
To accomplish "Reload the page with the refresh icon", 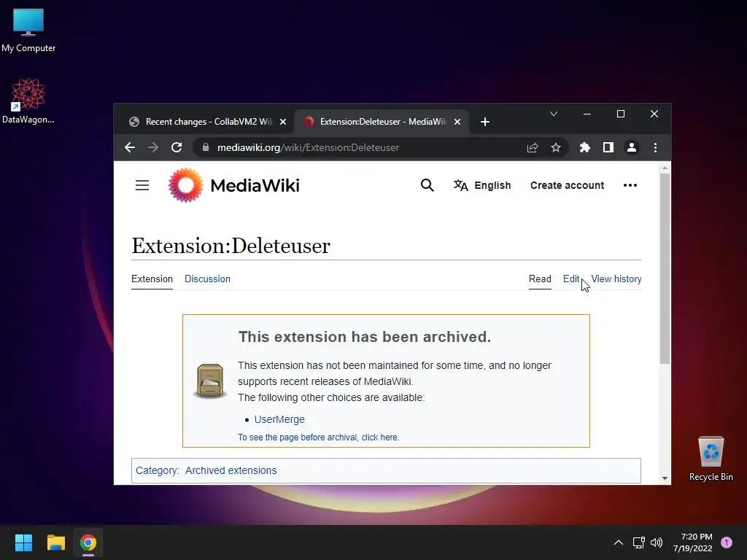I will click(177, 147).
